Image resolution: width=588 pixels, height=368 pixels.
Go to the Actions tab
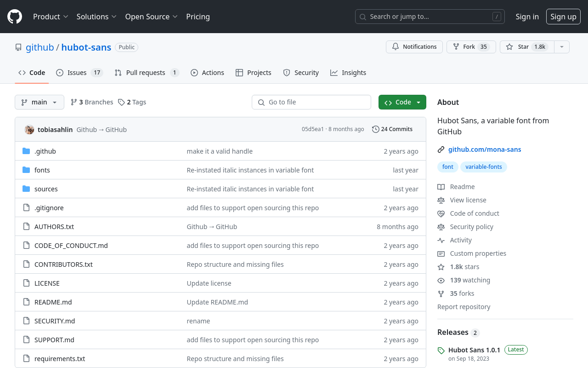click(x=207, y=73)
